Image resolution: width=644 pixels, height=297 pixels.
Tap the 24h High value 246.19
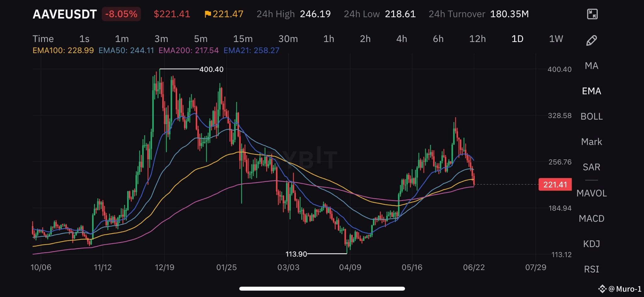[315, 14]
